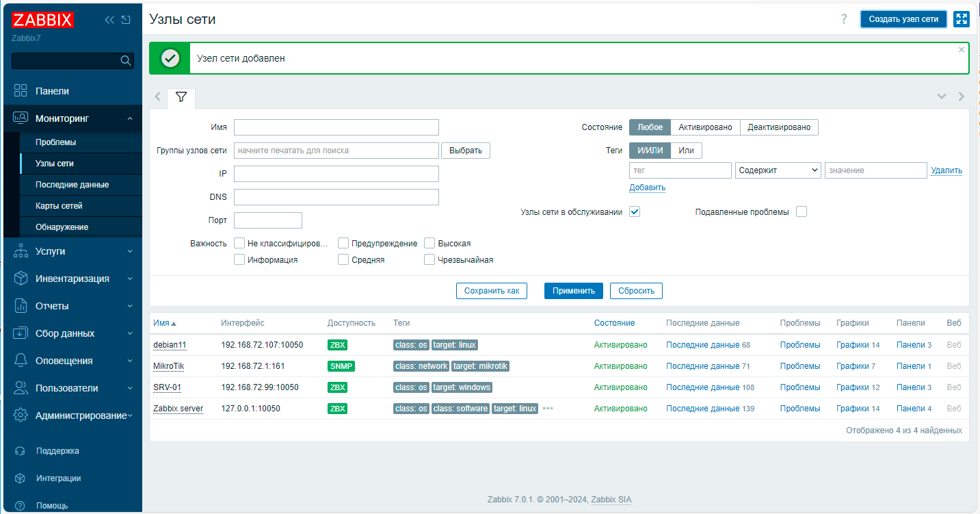Open the Панели dashboards icon in sidebar

tap(21, 91)
